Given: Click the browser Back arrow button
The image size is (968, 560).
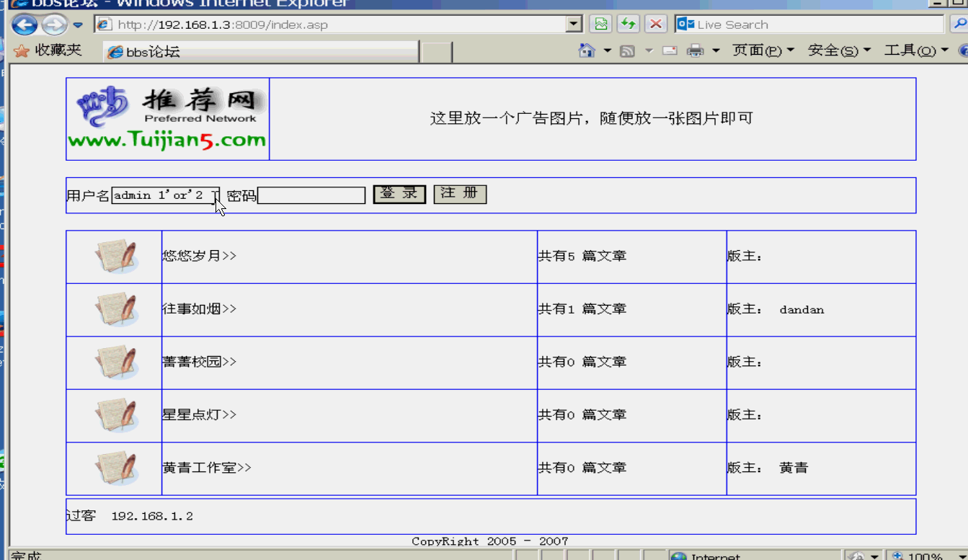Looking at the screenshot, I should pyautogui.click(x=25, y=25).
